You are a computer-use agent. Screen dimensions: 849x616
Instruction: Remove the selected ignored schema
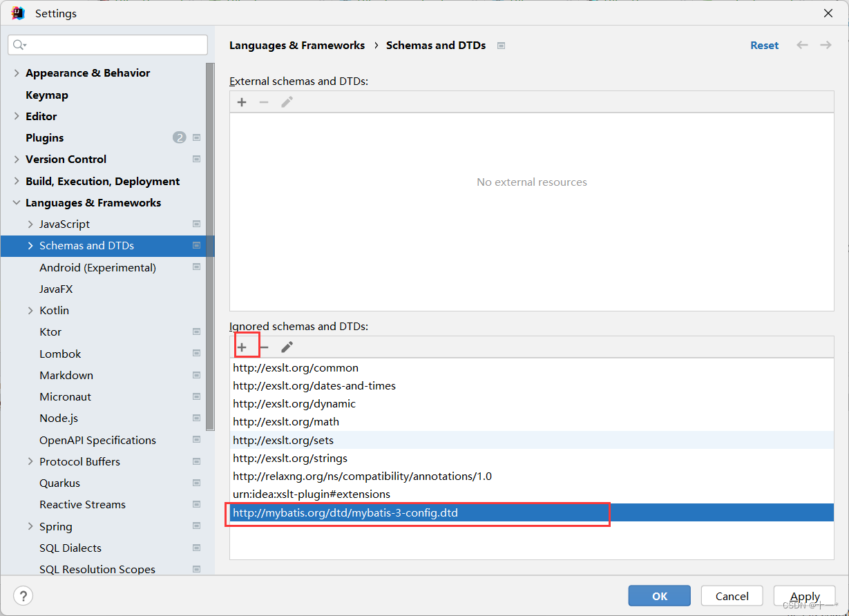tap(265, 347)
